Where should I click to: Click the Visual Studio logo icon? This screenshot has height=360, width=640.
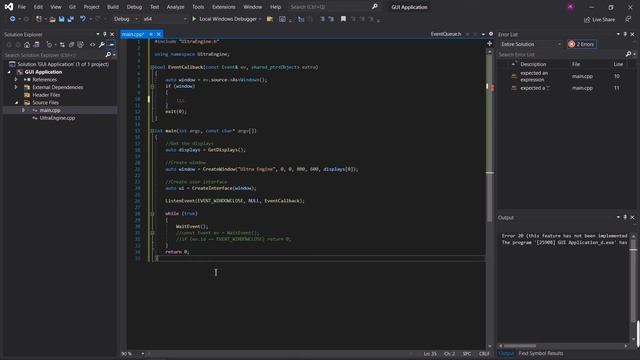tap(9, 7)
